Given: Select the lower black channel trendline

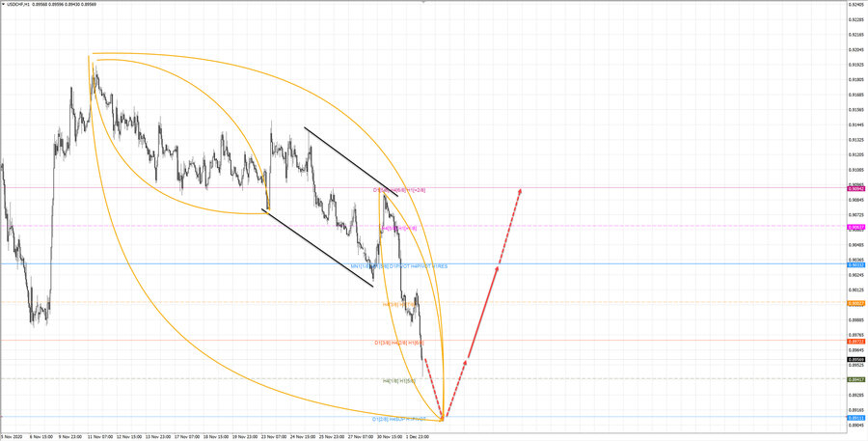Looking at the screenshot, I should tap(317, 248).
